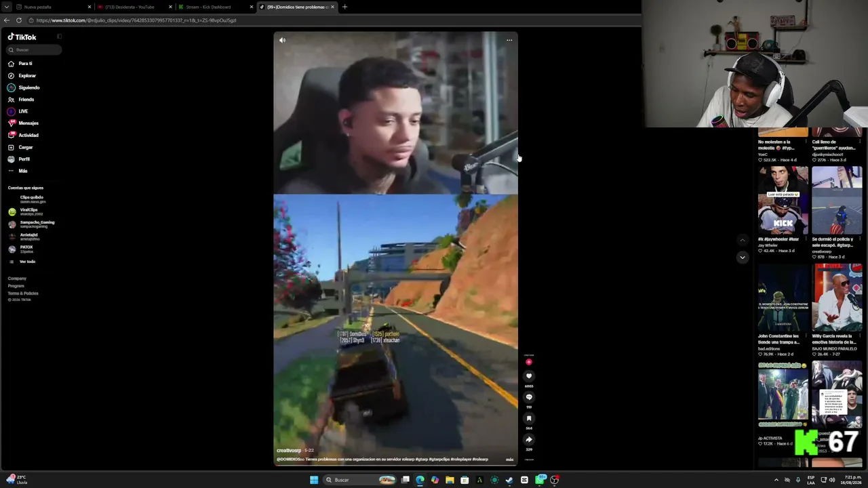Click the Windows taskbar Buscar search box
868x488 pixels.
pyautogui.click(x=360, y=480)
